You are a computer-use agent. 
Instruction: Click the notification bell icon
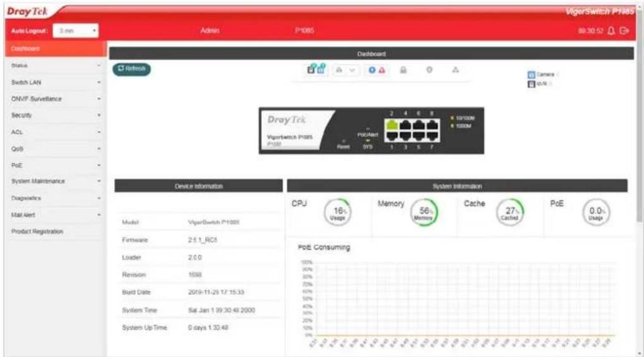611,31
